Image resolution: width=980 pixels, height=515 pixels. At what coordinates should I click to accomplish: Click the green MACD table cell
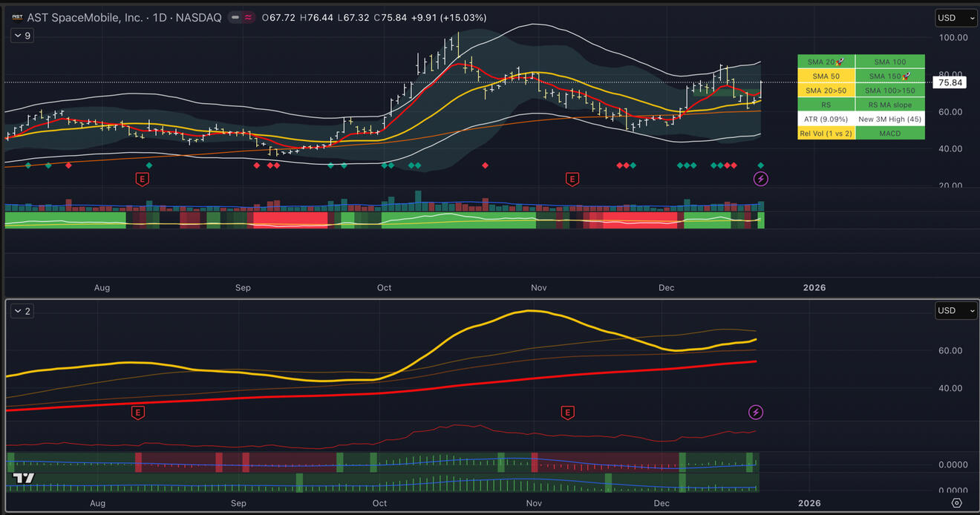[890, 133]
